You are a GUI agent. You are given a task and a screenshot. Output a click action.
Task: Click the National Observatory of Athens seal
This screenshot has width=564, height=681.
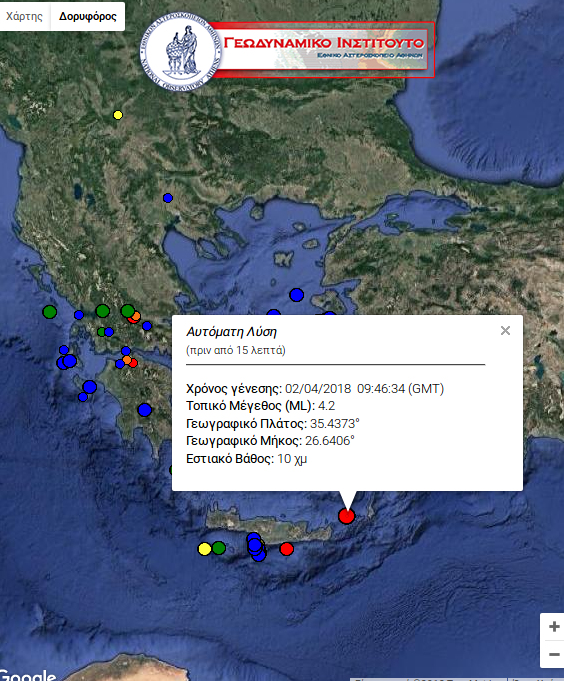(x=181, y=51)
